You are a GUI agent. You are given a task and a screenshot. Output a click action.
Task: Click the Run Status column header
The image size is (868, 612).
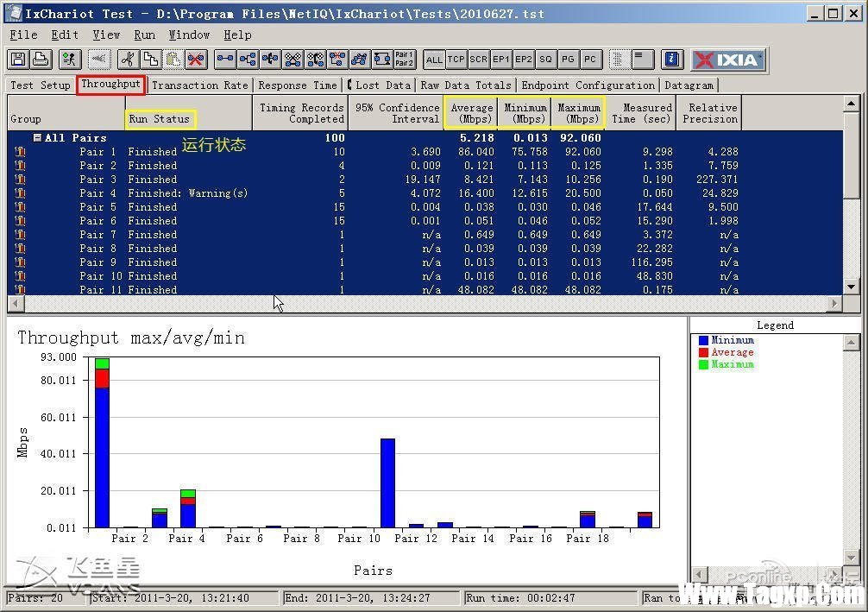pos(160,119)
